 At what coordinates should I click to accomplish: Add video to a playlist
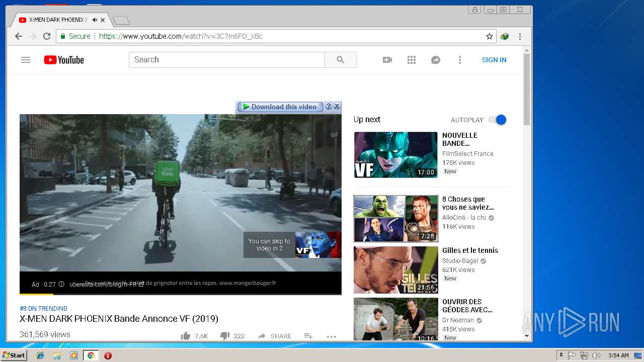(308, 336)
